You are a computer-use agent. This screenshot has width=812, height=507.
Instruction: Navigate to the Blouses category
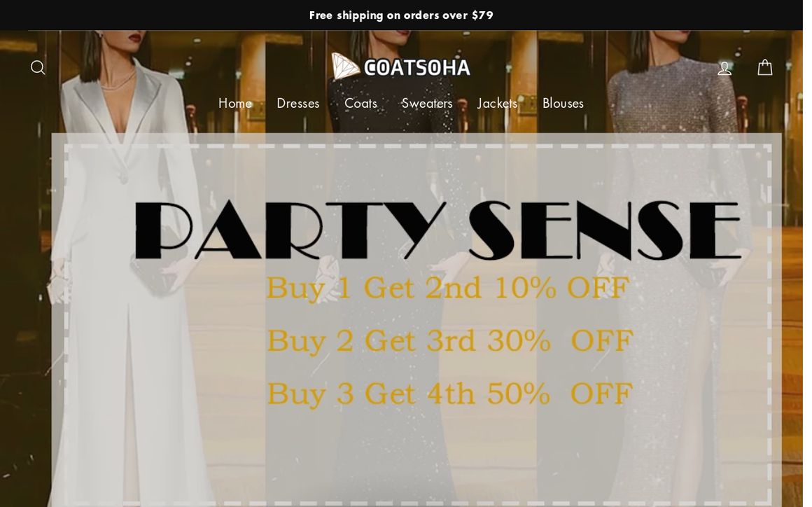(x=563, y=103)
